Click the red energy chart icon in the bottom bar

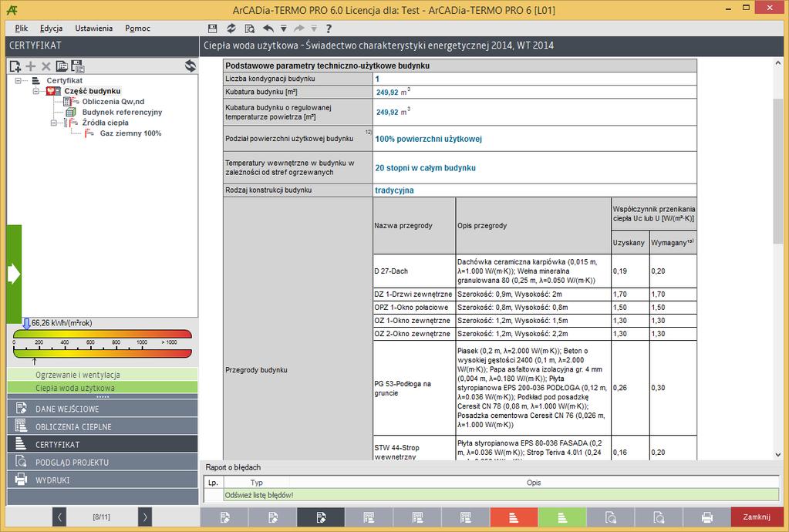click(514, 517)
